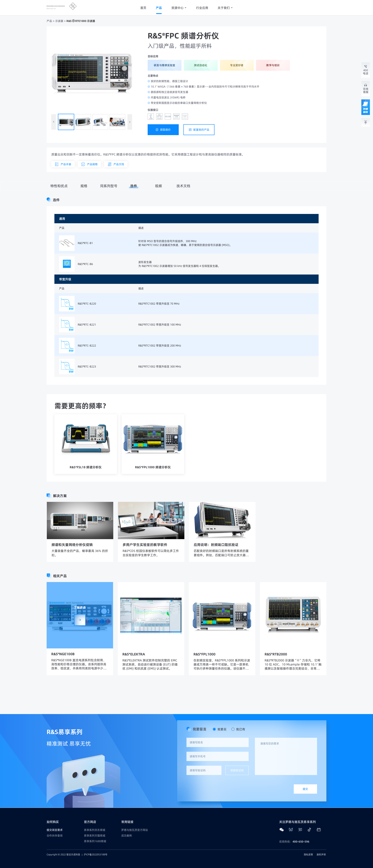Click the 400电话 phone icon
Image resolution: width=373 pixels, height=868 pixels.
365,67
